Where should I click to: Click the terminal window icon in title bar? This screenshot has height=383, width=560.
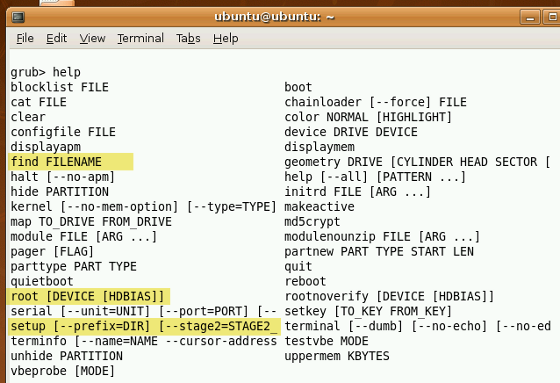(18, 17)
